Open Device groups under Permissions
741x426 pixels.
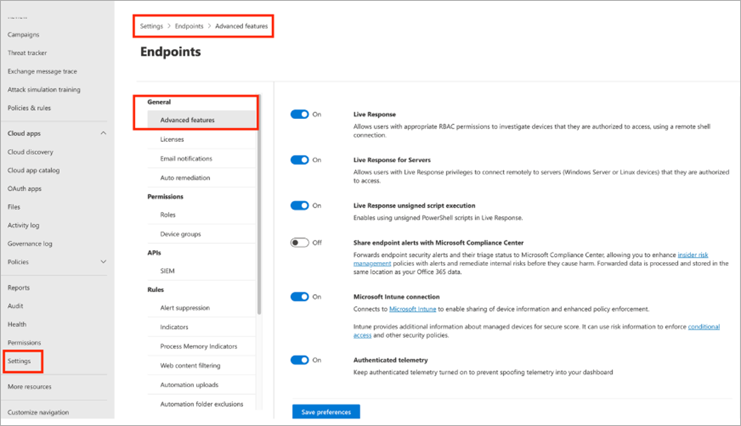point(180,234)
